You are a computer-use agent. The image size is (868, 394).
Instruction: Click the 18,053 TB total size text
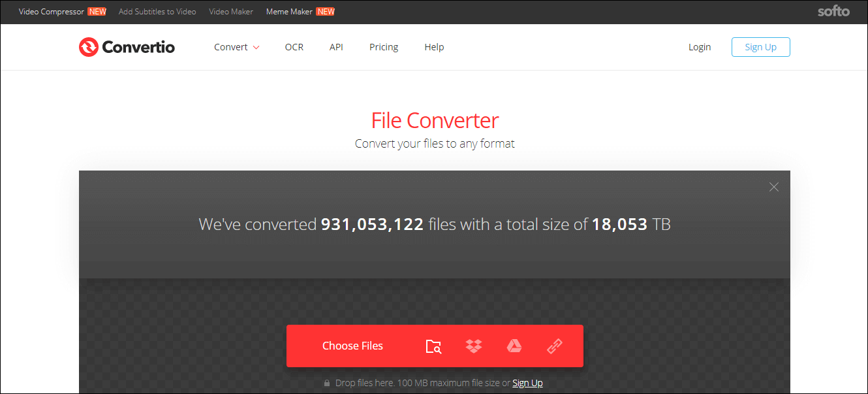[631, 225]
